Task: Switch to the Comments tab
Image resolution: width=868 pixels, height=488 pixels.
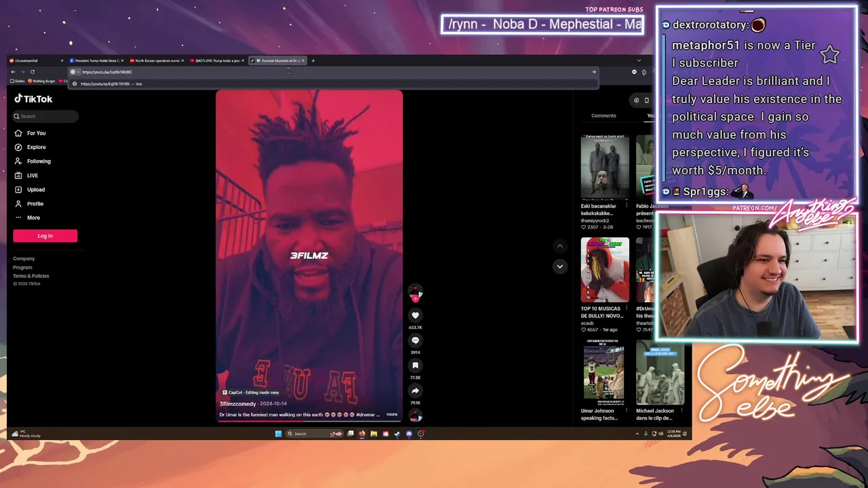Action: point(604,116)
